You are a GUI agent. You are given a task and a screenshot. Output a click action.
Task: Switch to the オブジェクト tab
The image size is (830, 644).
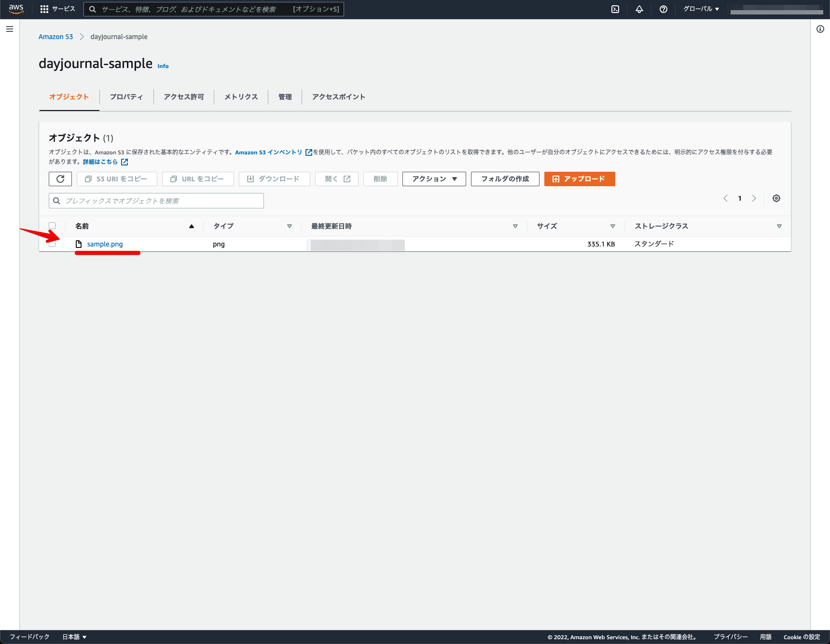tap(69, 97)
